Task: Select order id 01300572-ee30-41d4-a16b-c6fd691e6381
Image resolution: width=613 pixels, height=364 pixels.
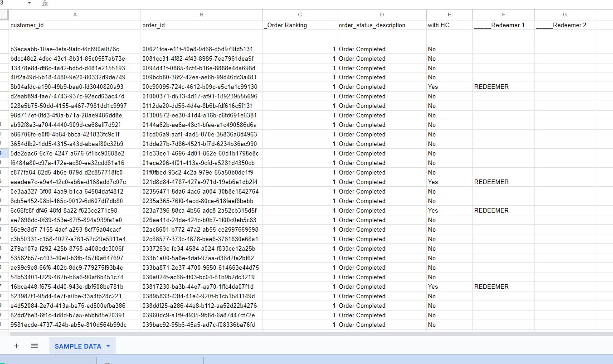Action: [x=201, y=115]
